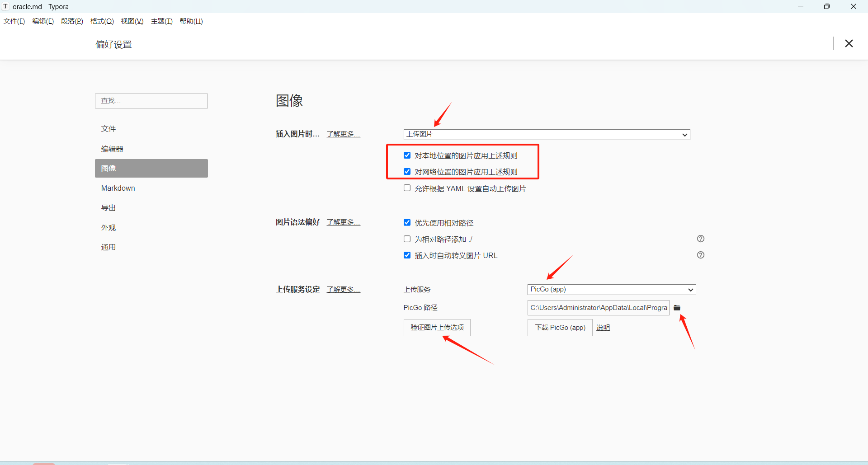Enable 允许根据 YAML 设置自动上传图片
This screenshot has height=465, width=868.
407,188
